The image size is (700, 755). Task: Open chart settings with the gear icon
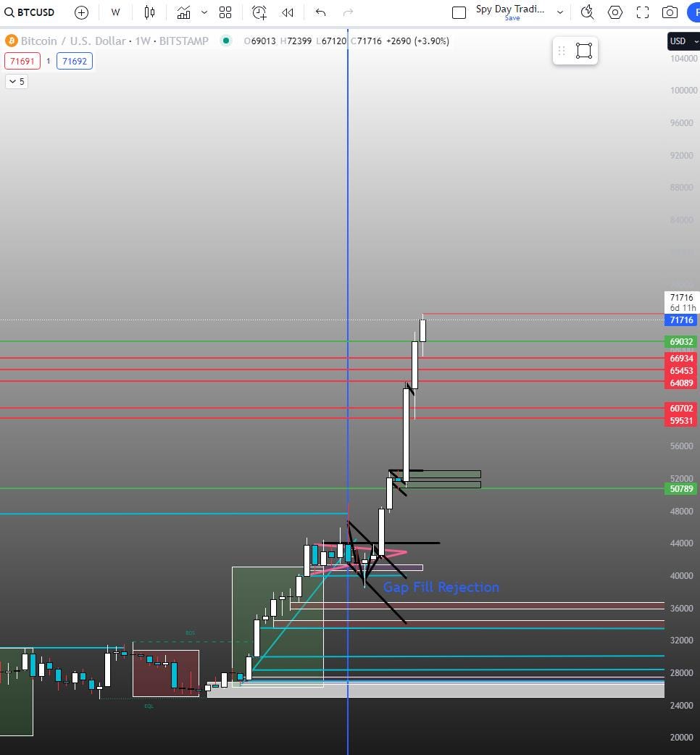[x=614, y=12]
